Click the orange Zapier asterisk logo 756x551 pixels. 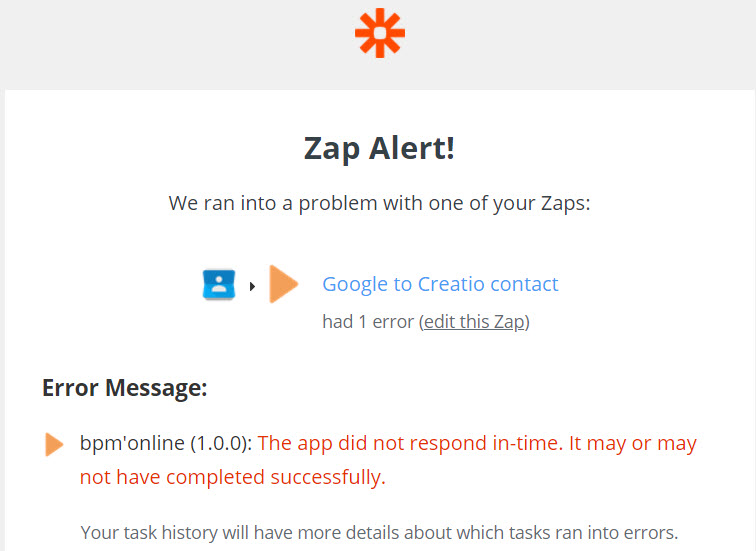click(x=379, y=33)
